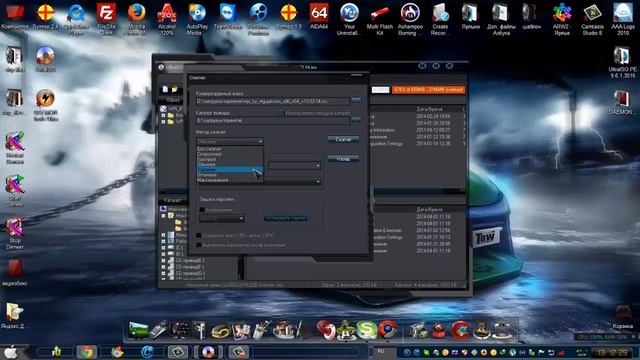
Task: Click the Назад button in the dialog
Action: [x=343, y=159]
